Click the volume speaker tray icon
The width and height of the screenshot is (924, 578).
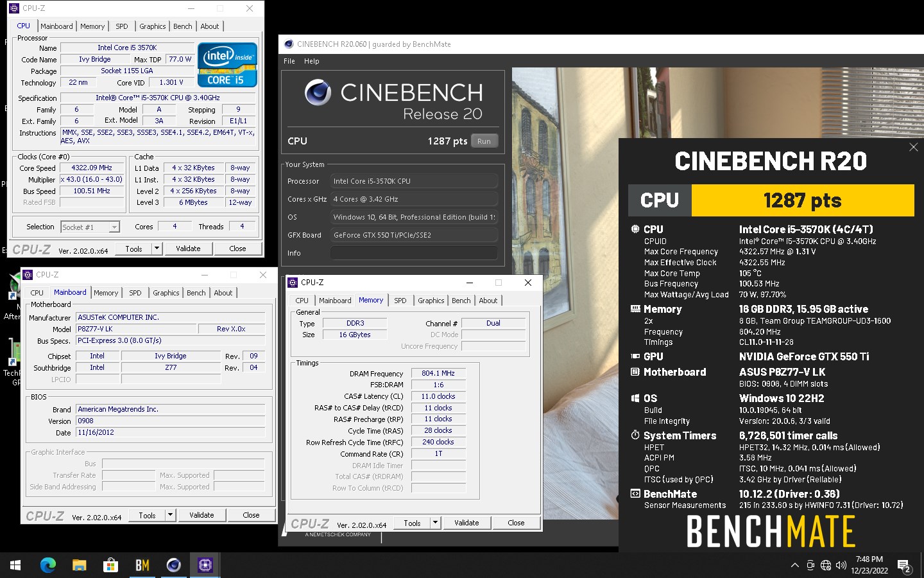841,565
